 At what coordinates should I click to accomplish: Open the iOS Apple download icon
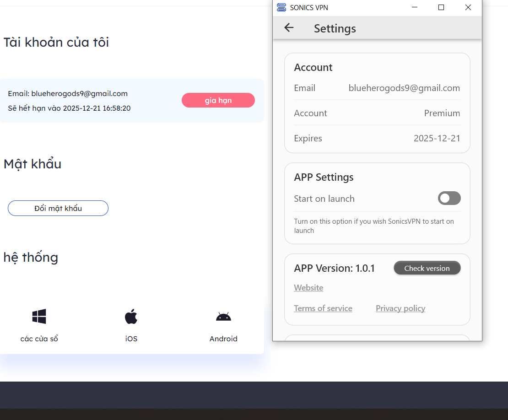point(131,317)
